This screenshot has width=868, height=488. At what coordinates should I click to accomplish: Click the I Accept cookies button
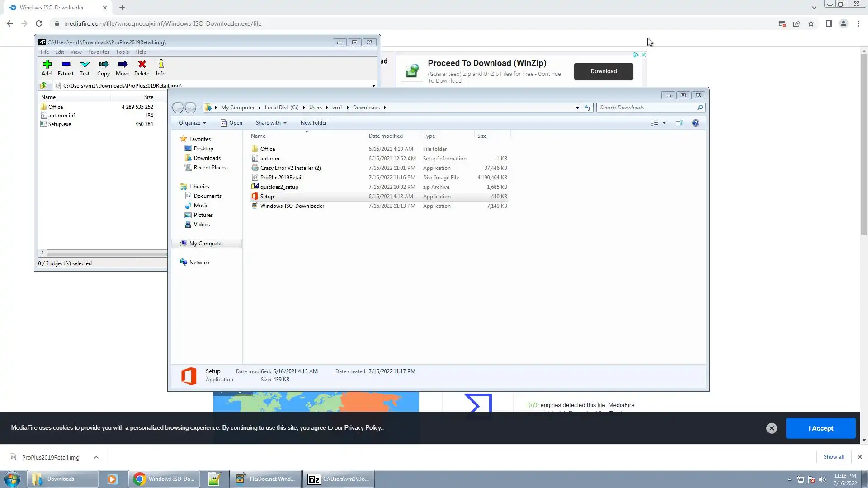point(821,428)
